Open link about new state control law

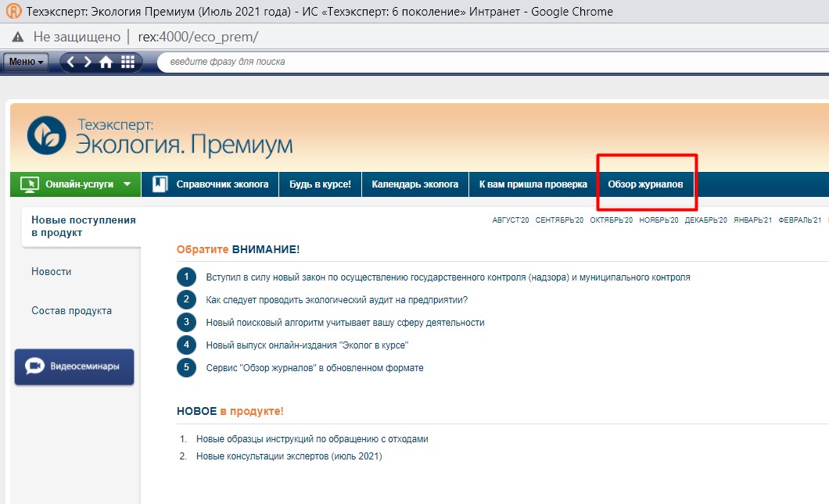448,277
